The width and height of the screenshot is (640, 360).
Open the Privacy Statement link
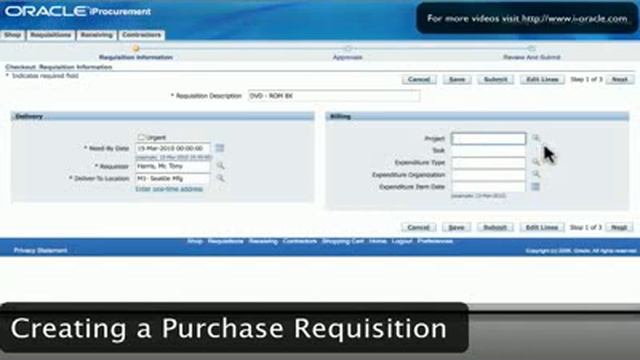pos(40,250)
